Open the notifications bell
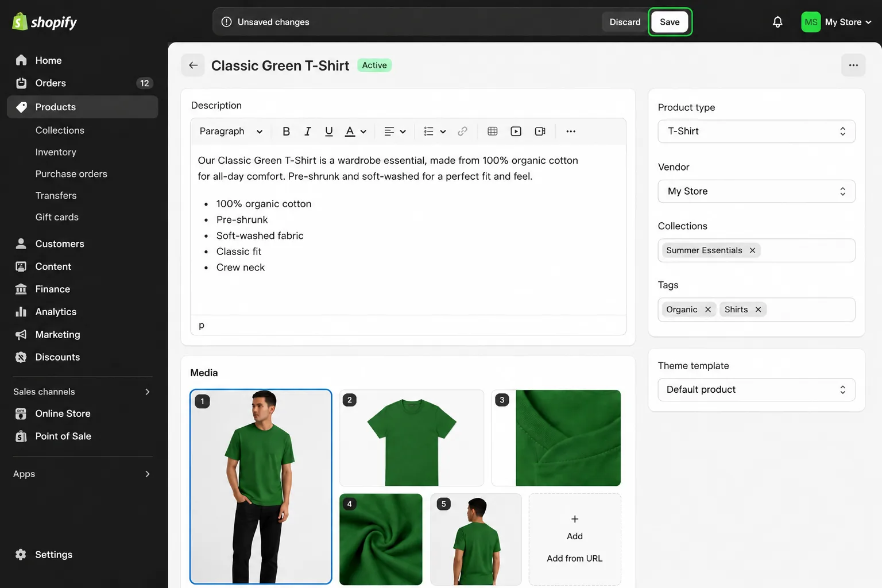 (777, 22)
